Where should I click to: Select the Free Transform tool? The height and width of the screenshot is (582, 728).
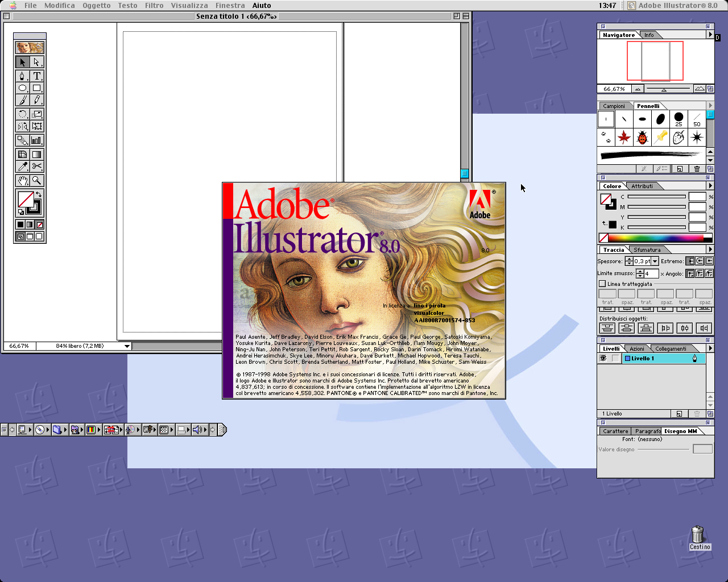pyautogui.click(x=37, y=126)
